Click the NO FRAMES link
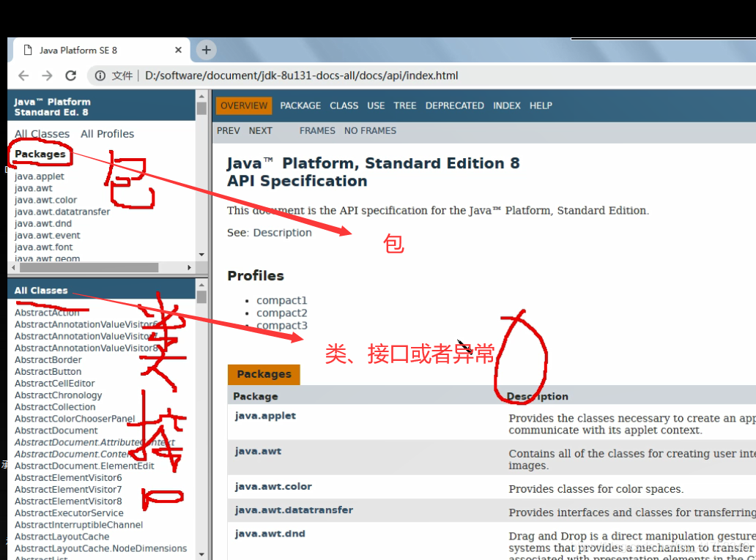The image size is (756, 560). (x=370, y=130)
